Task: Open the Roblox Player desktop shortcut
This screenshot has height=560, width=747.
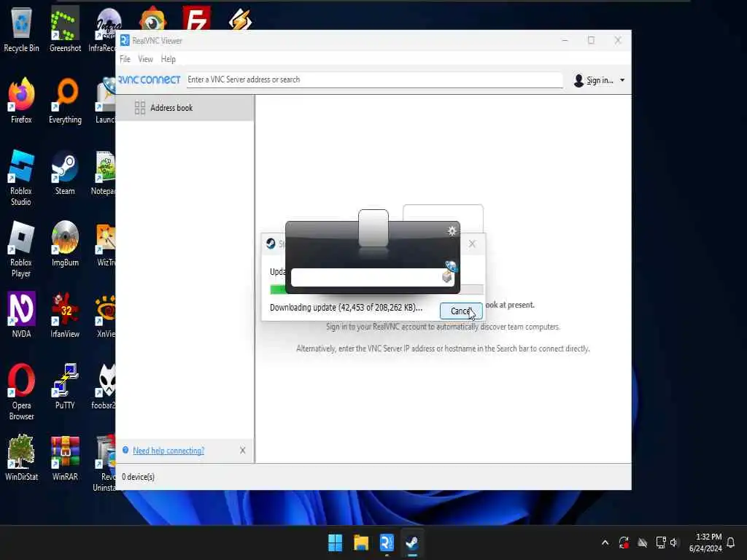Action: coord(21,249)
